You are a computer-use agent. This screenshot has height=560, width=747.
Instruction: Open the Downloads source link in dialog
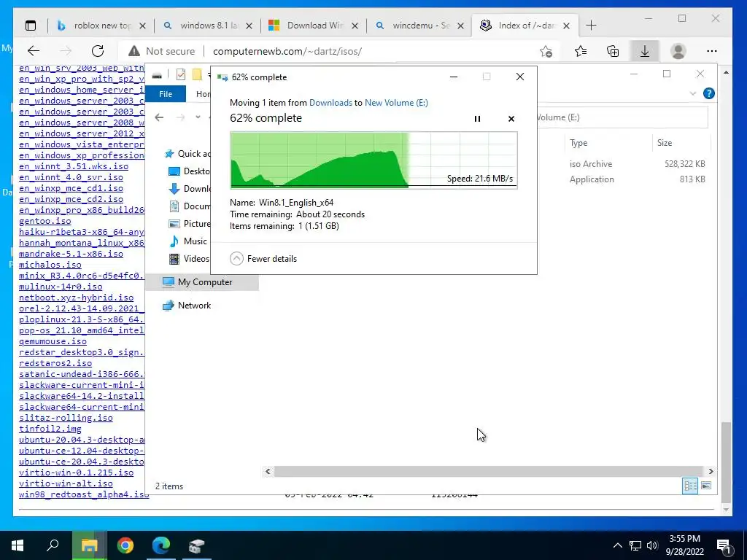click(x=330, y=102)
